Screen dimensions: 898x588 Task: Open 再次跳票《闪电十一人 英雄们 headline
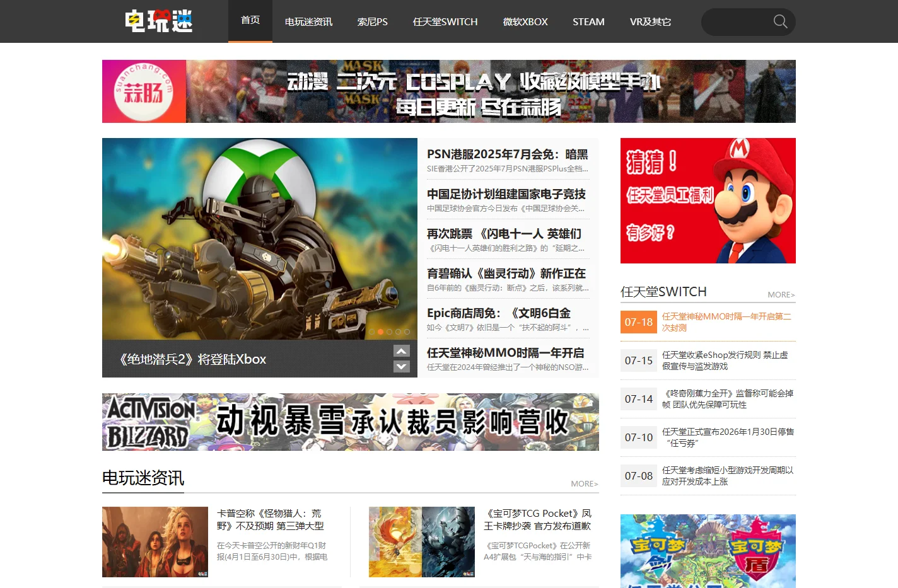coord(504,234)
